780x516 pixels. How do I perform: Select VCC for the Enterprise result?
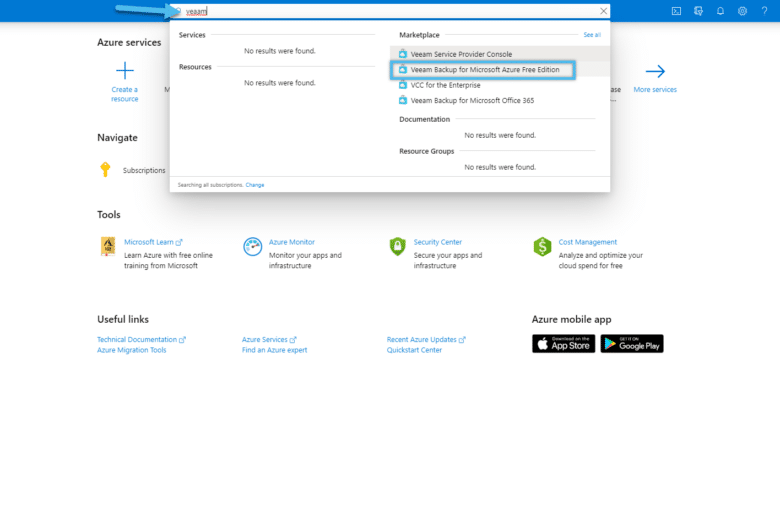(500, 85)
